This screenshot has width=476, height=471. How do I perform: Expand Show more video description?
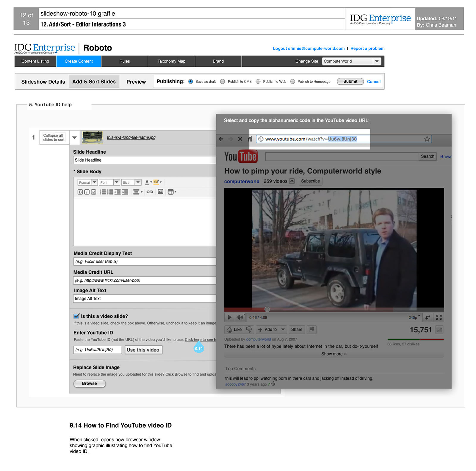coord(334,354)
